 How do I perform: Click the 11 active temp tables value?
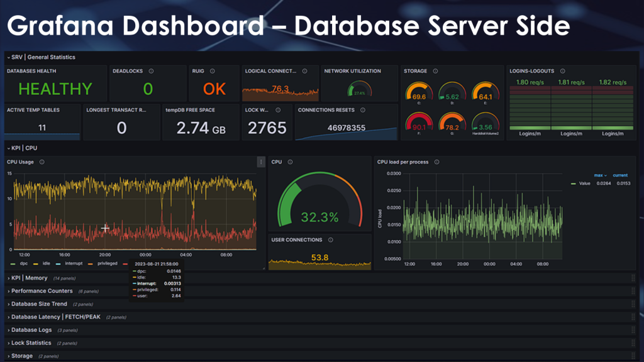coord(42,128)
